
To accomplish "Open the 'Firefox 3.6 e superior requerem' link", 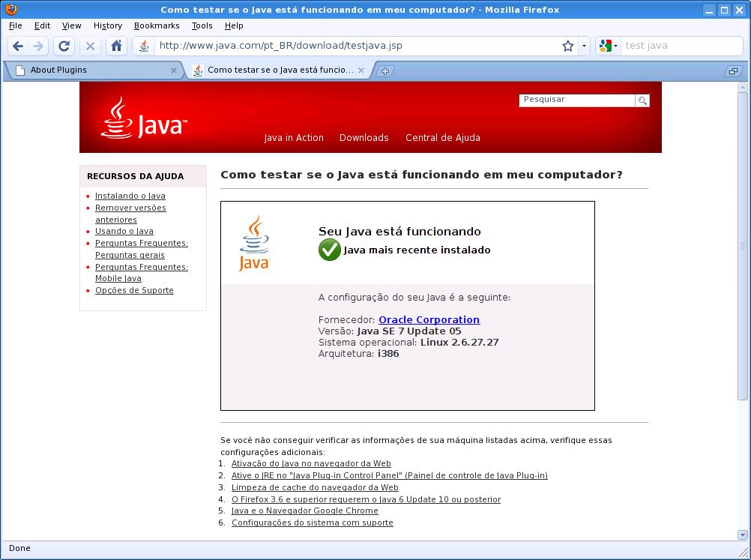I will 366,499.
